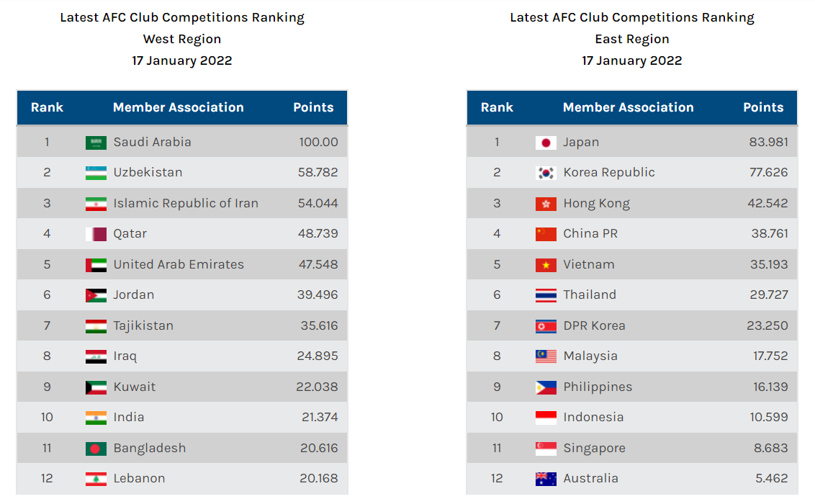Click the Hong Kong flag icon
Image resolution: width=815 pixels, height=504 pixels.
tap(546, 204)
